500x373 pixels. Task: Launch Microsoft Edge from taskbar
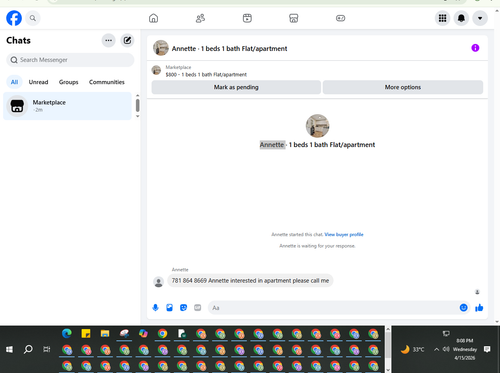point(67,334)
